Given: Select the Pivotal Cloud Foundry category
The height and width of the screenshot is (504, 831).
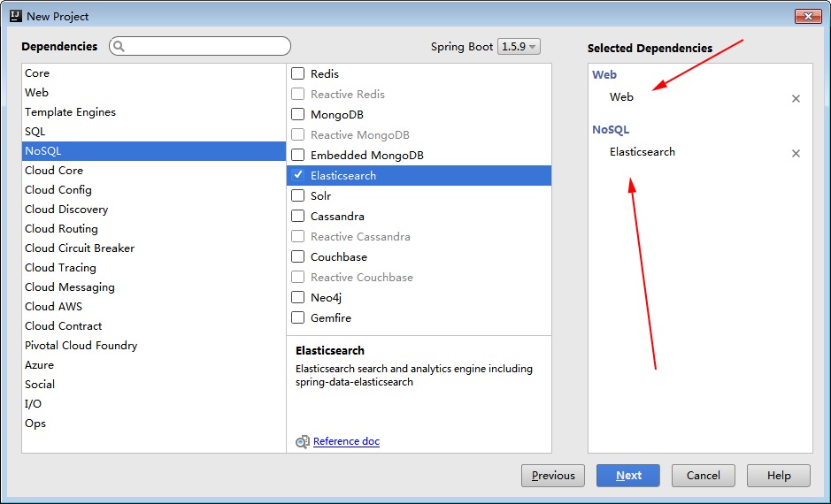Looking at the screenshot, I should (81, 346).
